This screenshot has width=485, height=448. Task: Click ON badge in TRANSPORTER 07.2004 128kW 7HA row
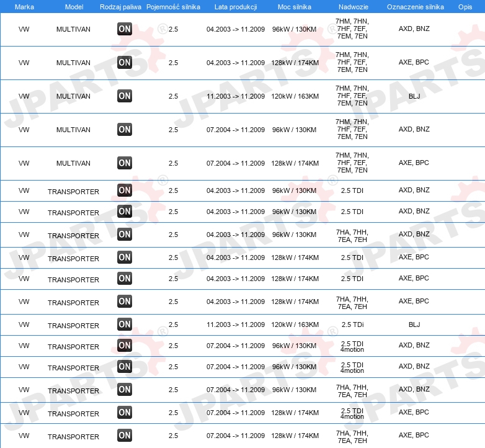pyautogui.click(x=125, y=436)
